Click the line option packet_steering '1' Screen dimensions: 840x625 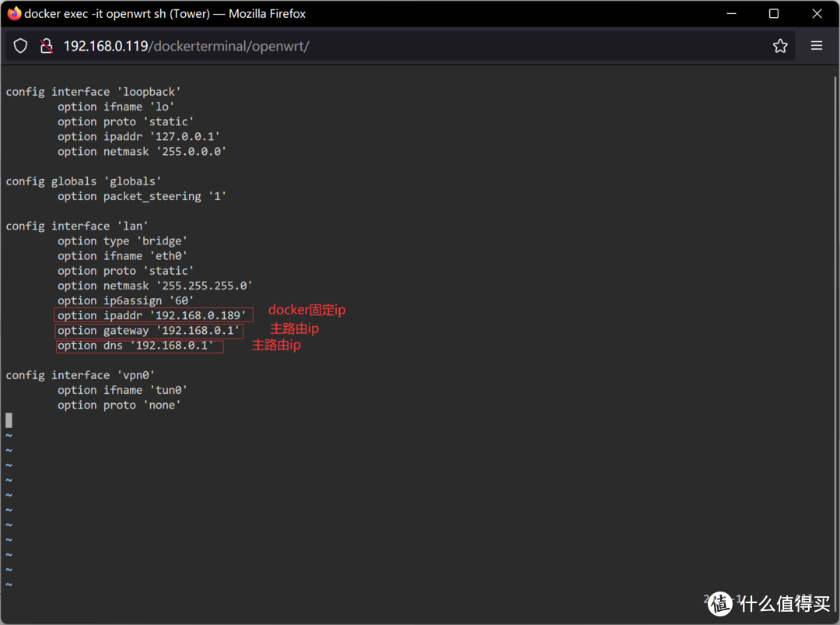point(142,196)
